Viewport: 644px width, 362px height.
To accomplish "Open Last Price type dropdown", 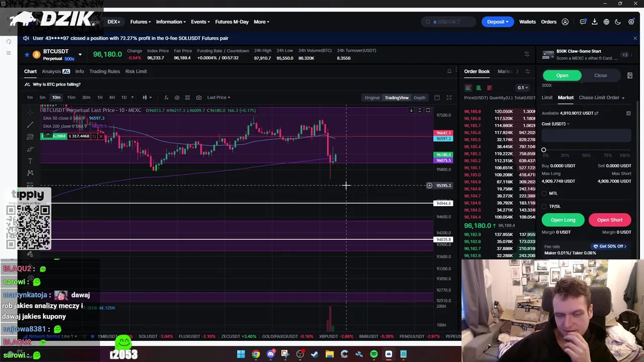I will (219, 98).
